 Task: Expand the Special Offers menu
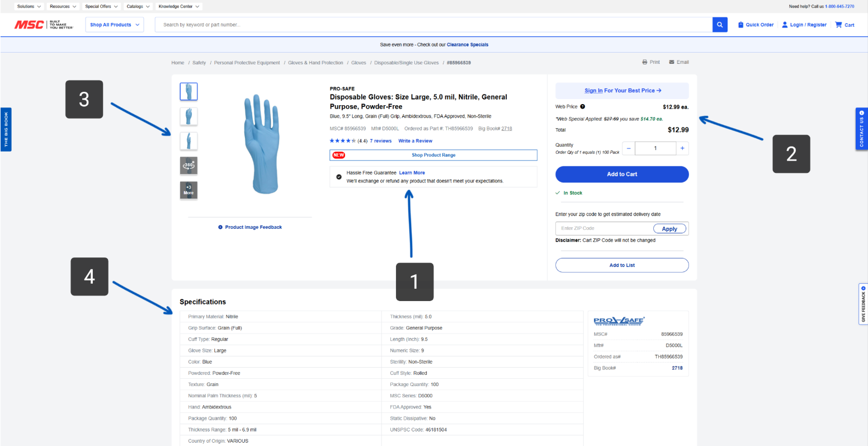click(x=101, y=7)
